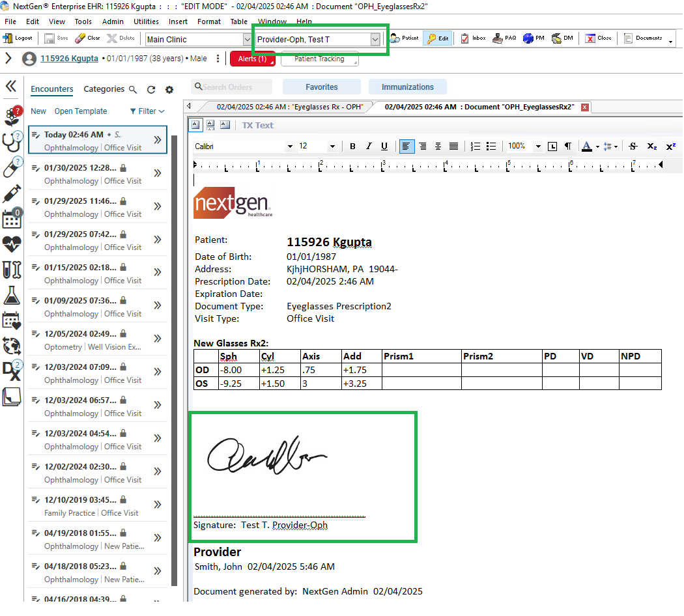Click the Close toolbar icon
Screen dimensions: 684x616
pyautogui.click(x=598, y=38)
